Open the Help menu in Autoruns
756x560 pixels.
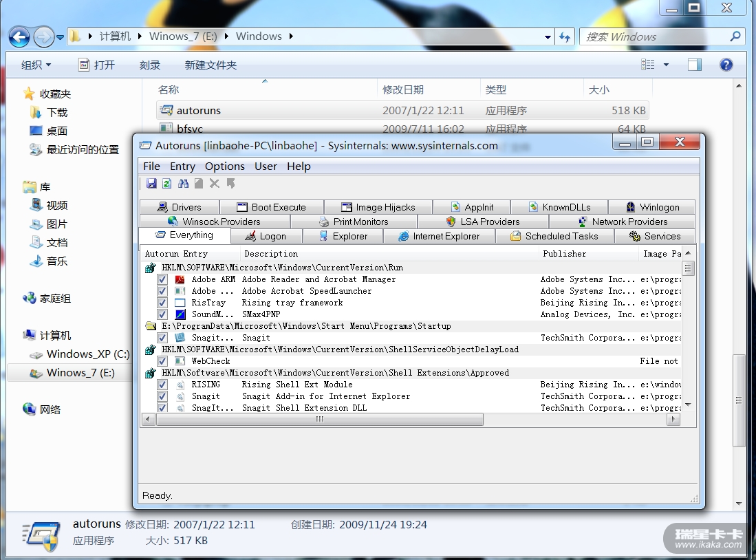299,166
